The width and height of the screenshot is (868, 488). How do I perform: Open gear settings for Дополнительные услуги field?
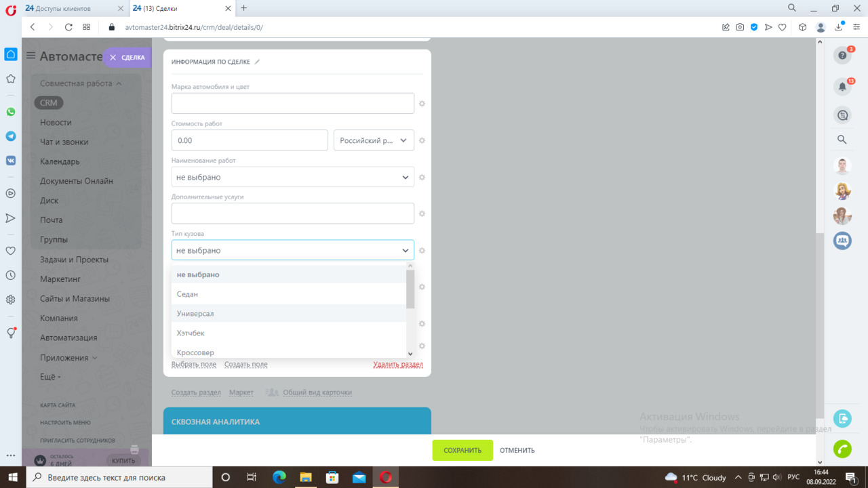(x=422, y=213)
